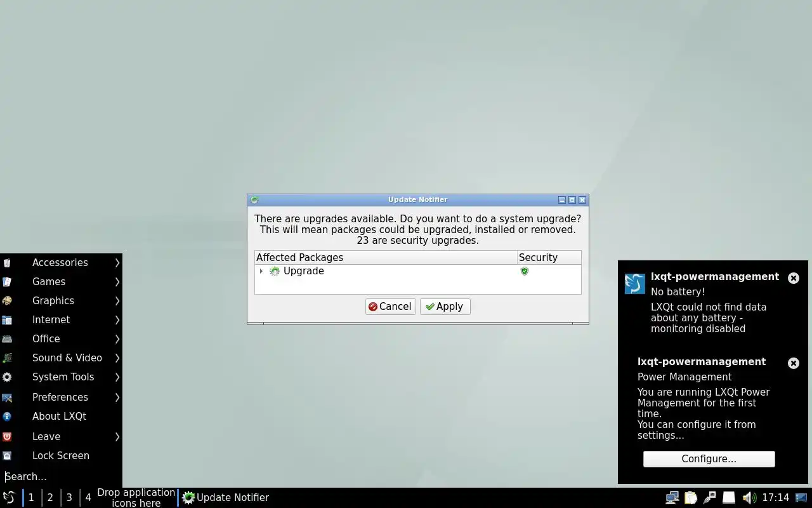This screenshot has height=508, width=812.
Task: Expand arrow next to Internet
Action: pos(117,319)
